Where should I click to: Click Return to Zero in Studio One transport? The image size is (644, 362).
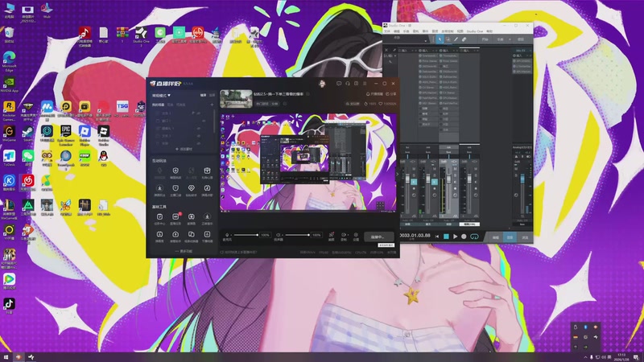coord(437,237)
